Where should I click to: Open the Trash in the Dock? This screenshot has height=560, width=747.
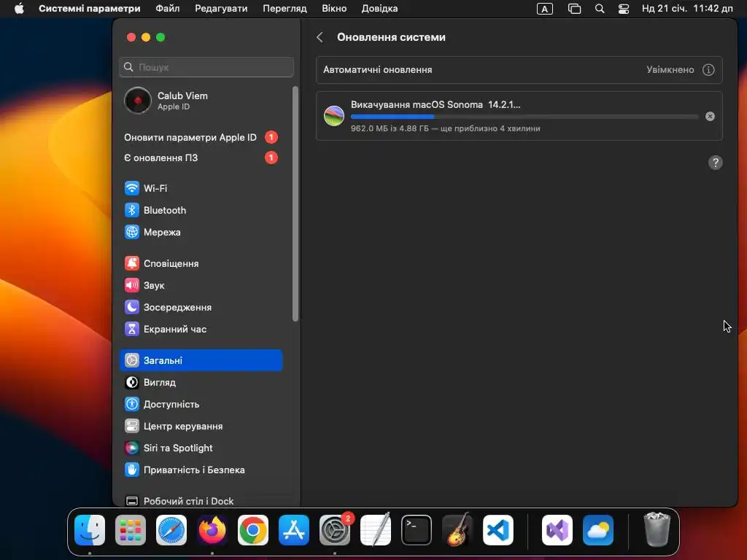coord(657,530)
